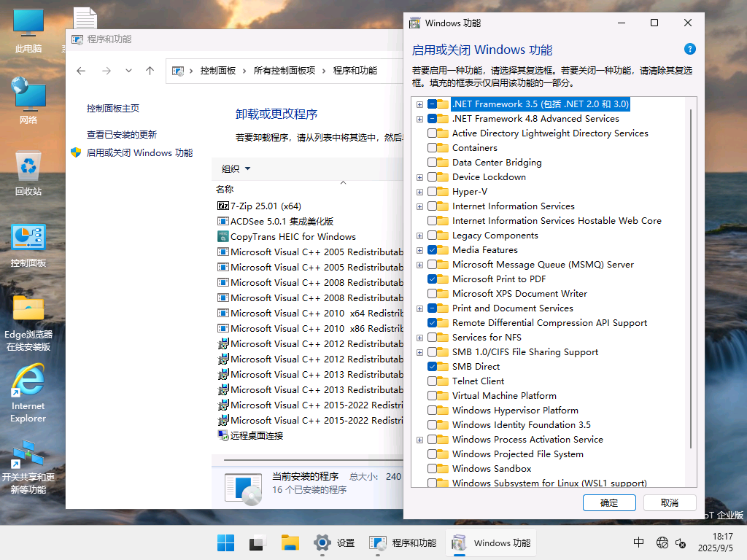Switch to Windows 功能 taskbar item
The height and width of the screenshot is (560, 747).
491,542
